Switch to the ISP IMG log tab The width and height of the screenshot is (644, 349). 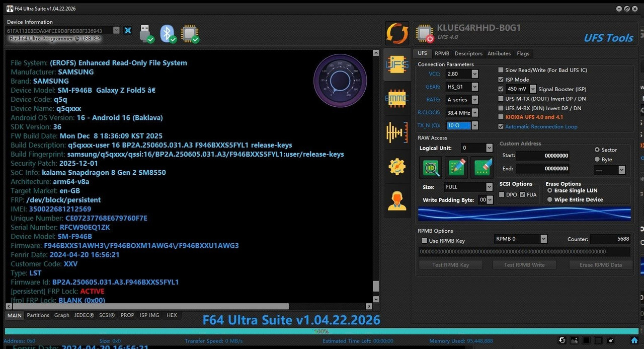(x=149, y=315)
